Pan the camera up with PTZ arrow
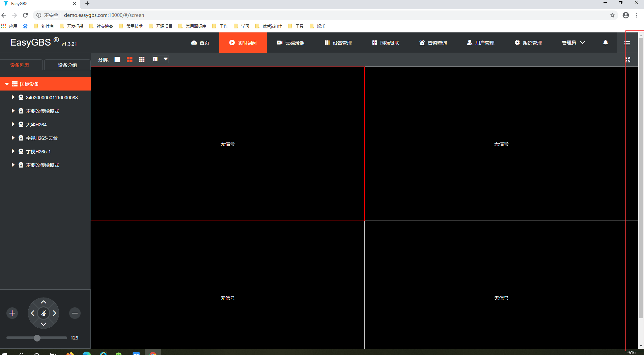 (44, 302)
